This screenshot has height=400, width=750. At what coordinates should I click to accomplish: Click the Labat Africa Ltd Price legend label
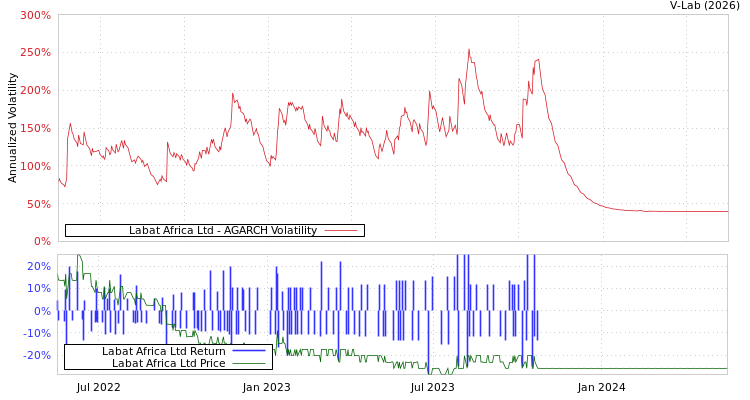[x=168, y=364]
